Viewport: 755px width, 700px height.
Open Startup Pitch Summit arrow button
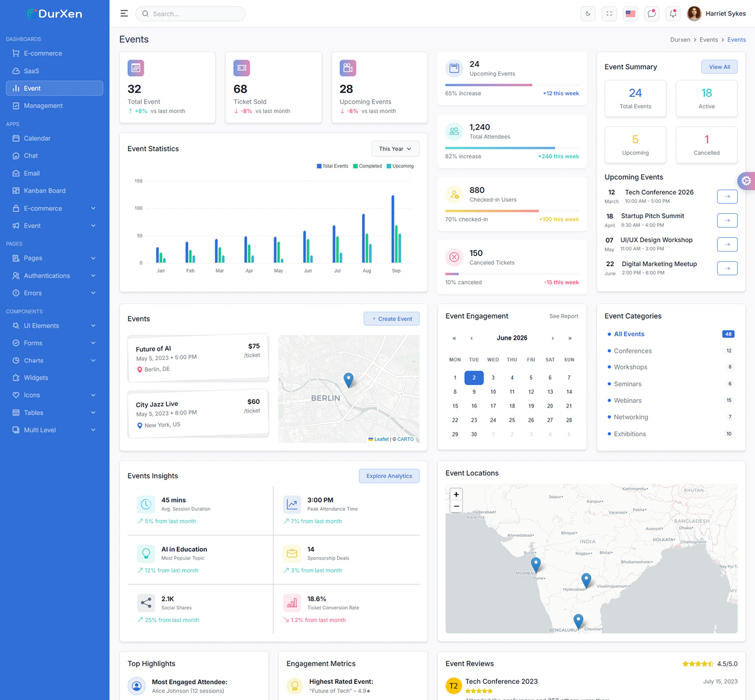(727, 220)
